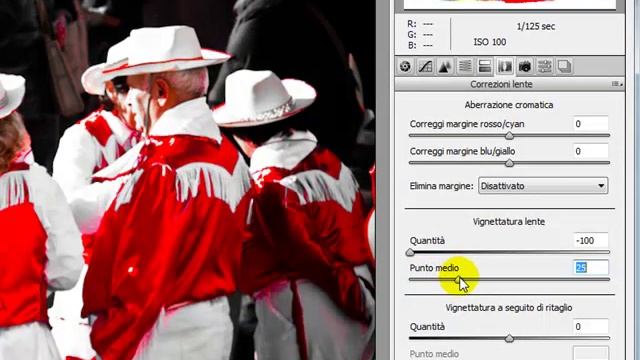Click the Vignettatura a seguito di ritaglio Quantità field
Viewport: 640px width, 360px height.
(591, 327)
